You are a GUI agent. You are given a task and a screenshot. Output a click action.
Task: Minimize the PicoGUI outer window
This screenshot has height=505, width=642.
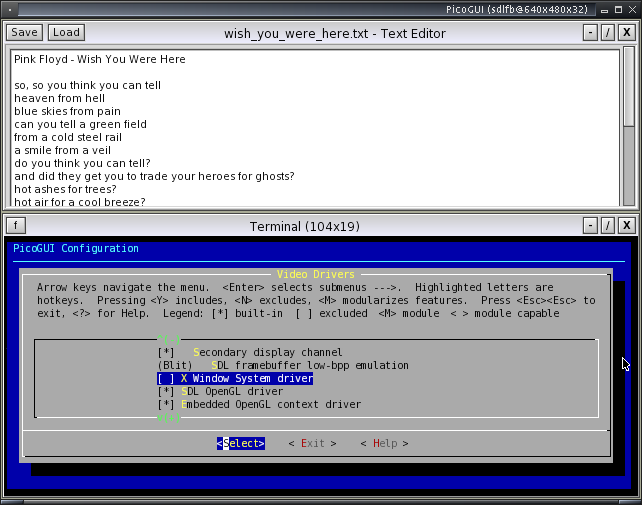click(x=604, y=9)
